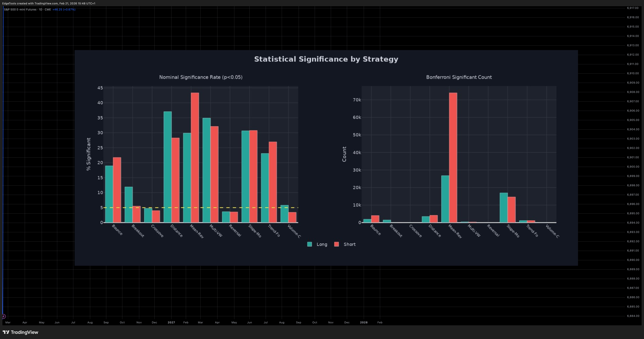Click the Slope-Mo Long bar in the Bonferroni chart
Screen dimensions: 644x339
pos(504,208)
